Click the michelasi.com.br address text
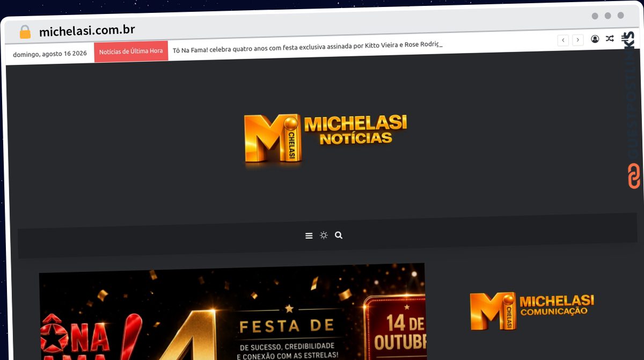 [87, 31]
